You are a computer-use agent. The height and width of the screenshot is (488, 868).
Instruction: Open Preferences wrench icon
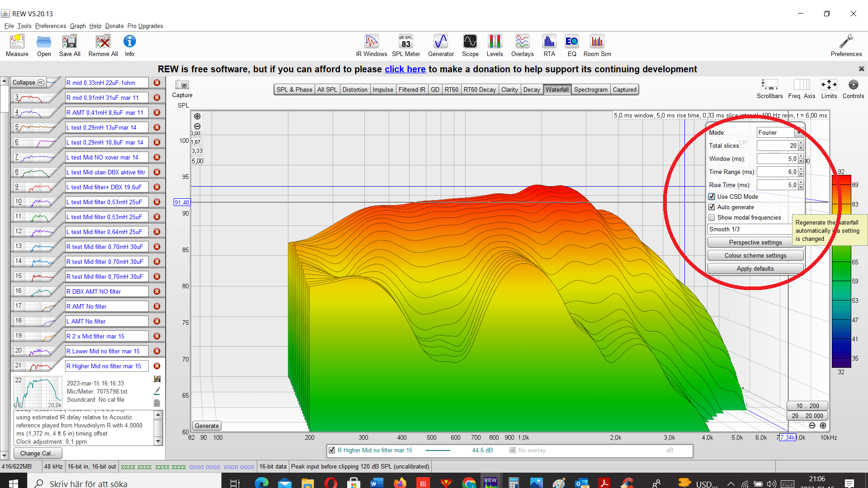[x=846, y=46]
